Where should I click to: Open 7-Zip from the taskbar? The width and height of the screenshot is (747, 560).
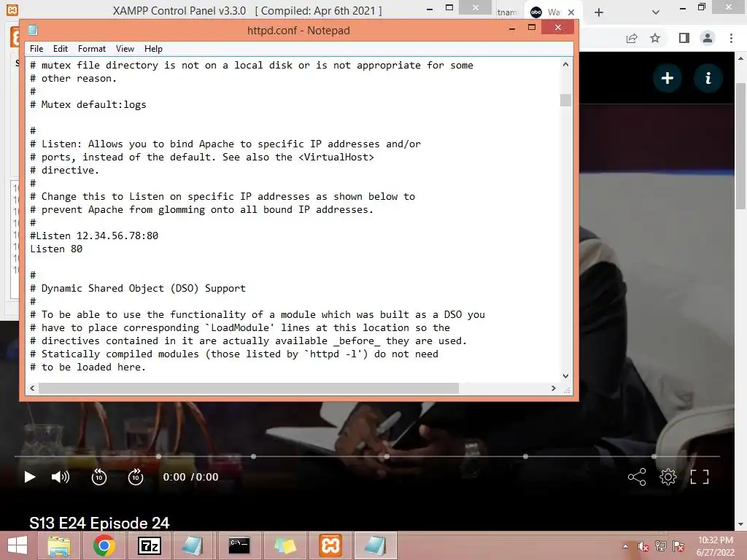tap(149, 545)
